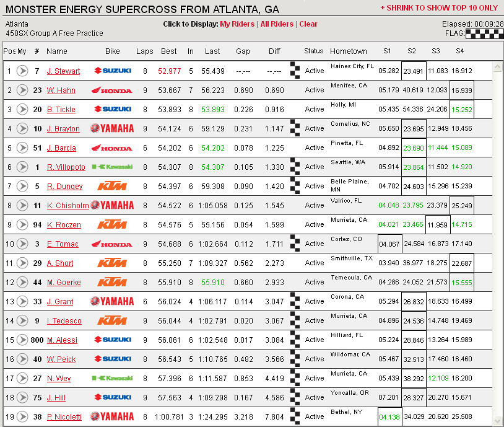Screen dimensions: 504x427
Task: Click the Honda logo in E. Tomac's row
Action: tap(111, 244)
